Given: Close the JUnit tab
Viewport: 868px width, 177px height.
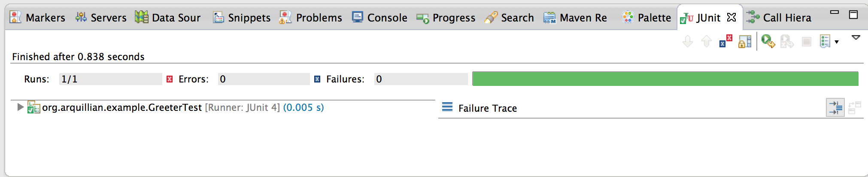Looking at the screenshot, I should click(x=731, y=17).
